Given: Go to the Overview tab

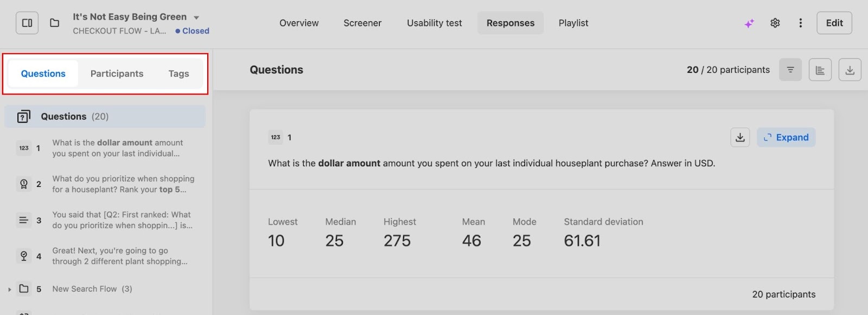Looking at the screenshot, I should point(299,23).
